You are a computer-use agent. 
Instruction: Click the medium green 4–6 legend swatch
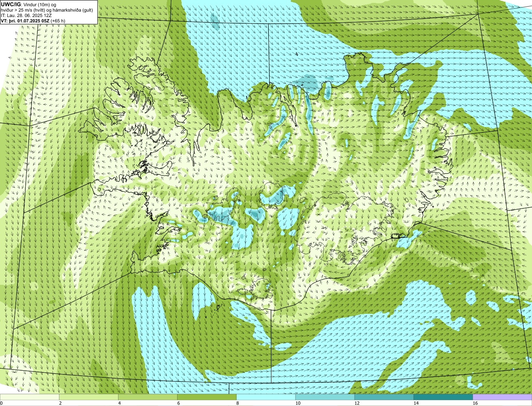click(x=148, y=397)
